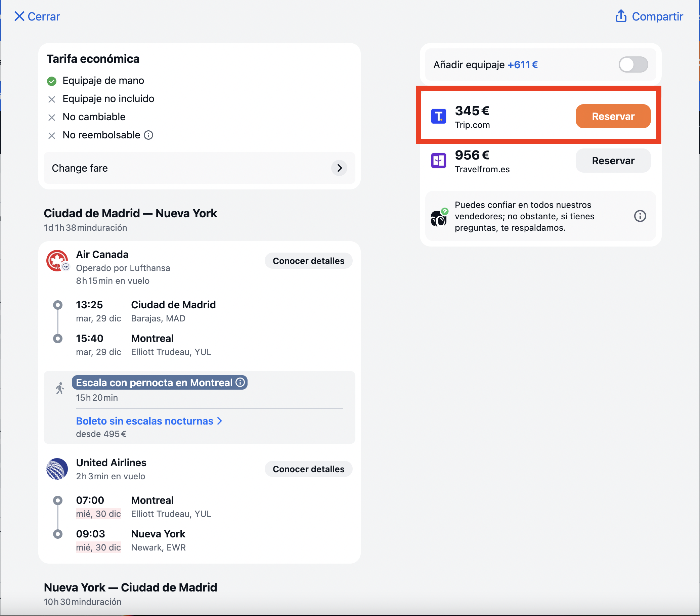Click the X icon beside Equipaje no incluido
This screenshot has width=700, height=616.
pyautogui.click(x=52, y=99)
